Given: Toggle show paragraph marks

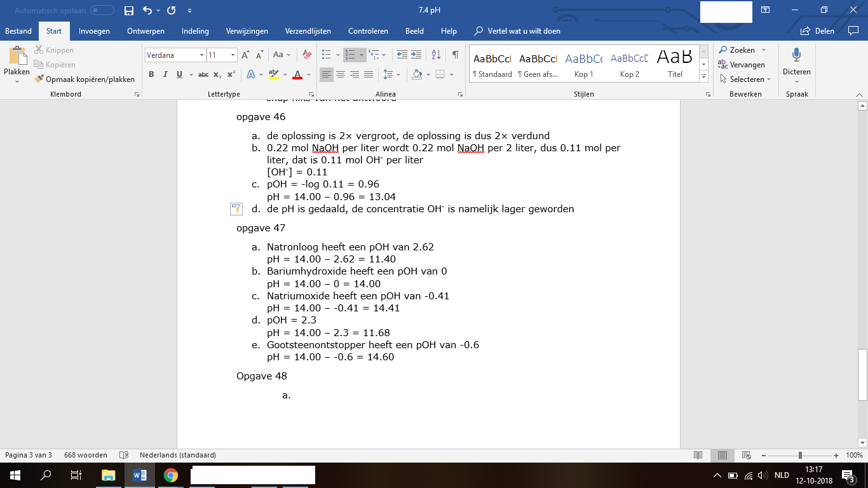Looking at the screenshot, I should 456,55.
